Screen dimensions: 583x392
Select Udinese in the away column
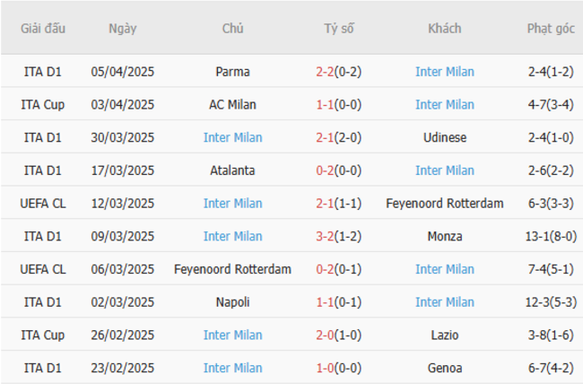click(x=444, y=137)
